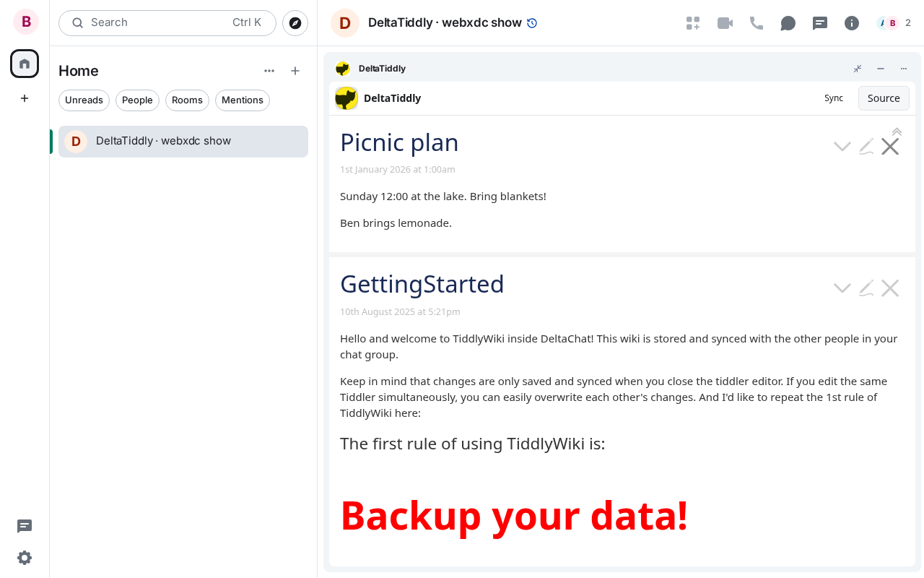Filter by Mentions
The width and height of the screenshot is (924, 578).
click(x=243, y=100)
